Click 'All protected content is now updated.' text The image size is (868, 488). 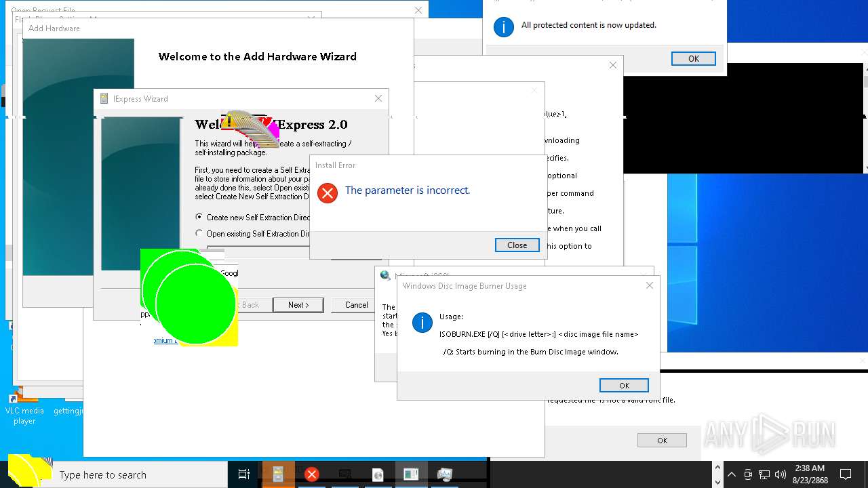(x=589, y=25)
